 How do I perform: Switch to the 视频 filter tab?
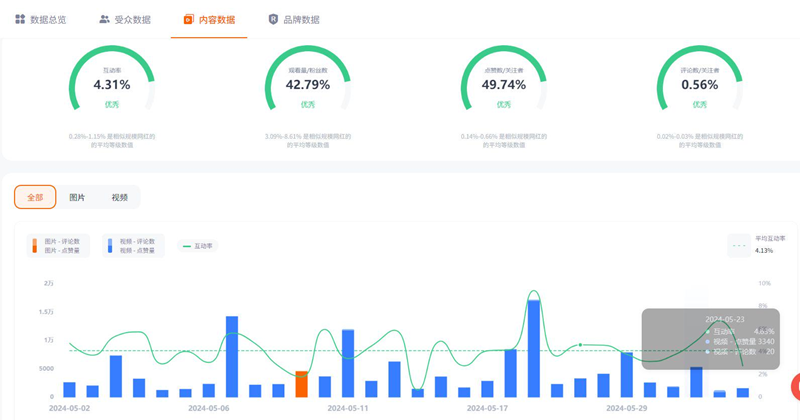[119, 198]
